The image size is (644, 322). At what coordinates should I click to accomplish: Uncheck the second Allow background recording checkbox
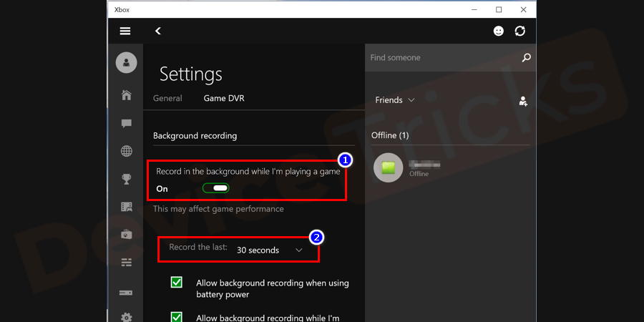177,318
